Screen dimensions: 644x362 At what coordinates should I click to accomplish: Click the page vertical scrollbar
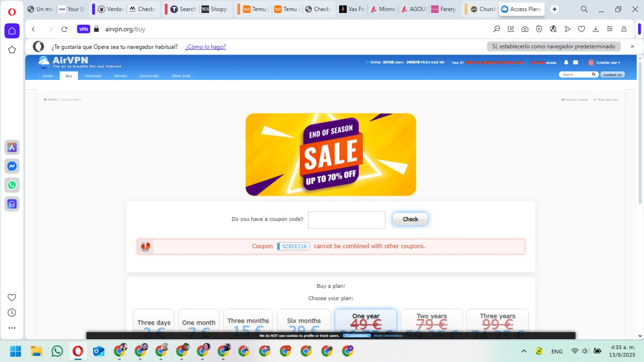640,133
